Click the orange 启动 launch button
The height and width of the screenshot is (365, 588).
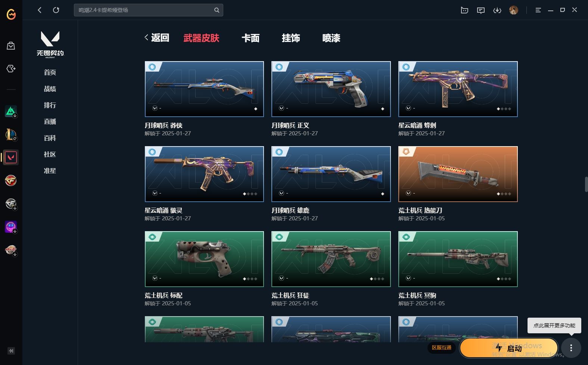[x=509, y=348]
